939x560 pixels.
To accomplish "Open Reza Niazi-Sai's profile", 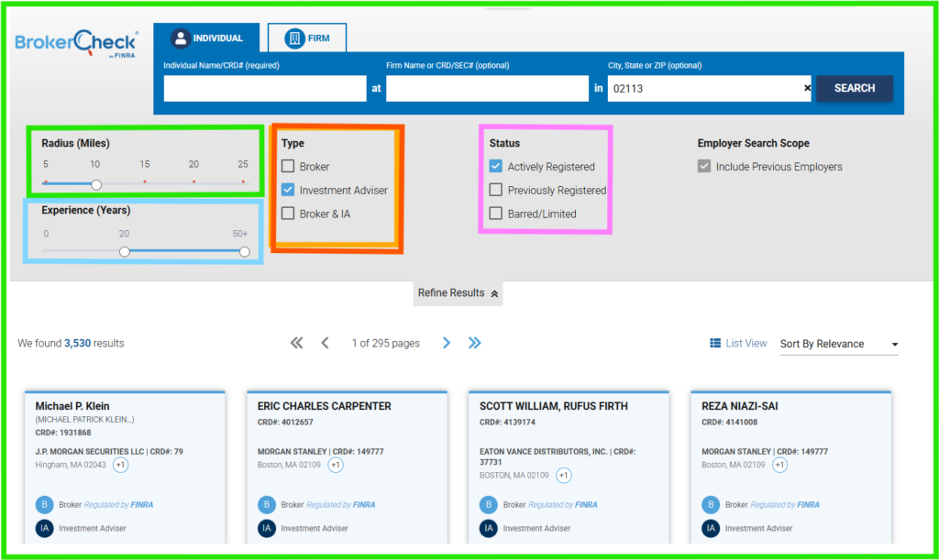I will tap(740, 406).
